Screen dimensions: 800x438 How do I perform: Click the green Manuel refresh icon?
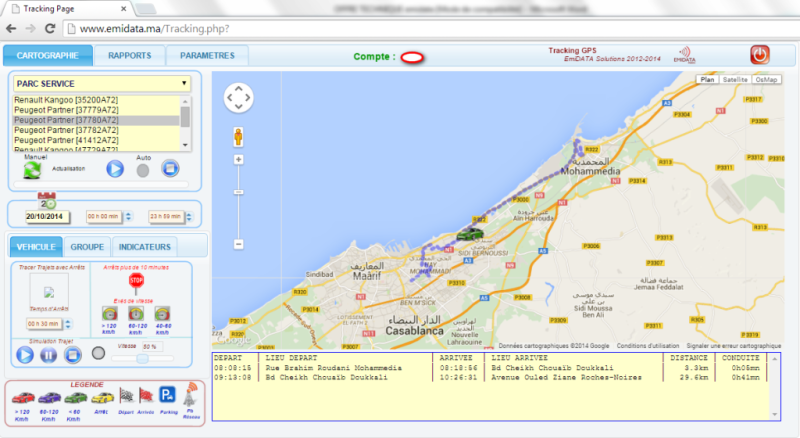click(x=33, y=169)
